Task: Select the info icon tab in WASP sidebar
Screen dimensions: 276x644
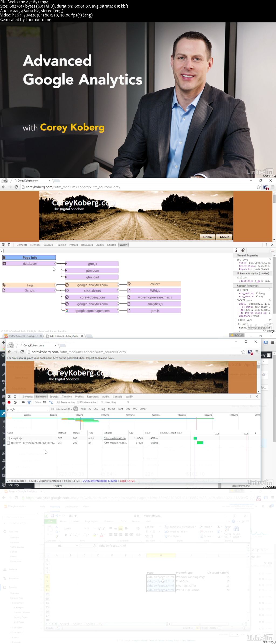Action: coord(236,250)
